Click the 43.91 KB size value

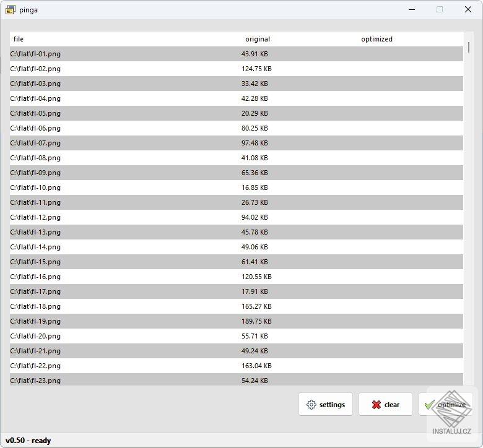click(255, 54)
